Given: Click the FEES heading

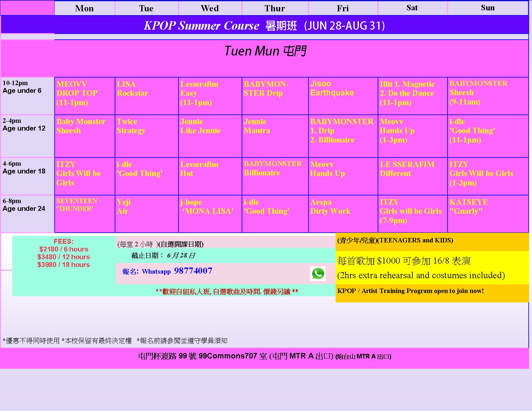Looking at the screenshot, I should (64, 241).
